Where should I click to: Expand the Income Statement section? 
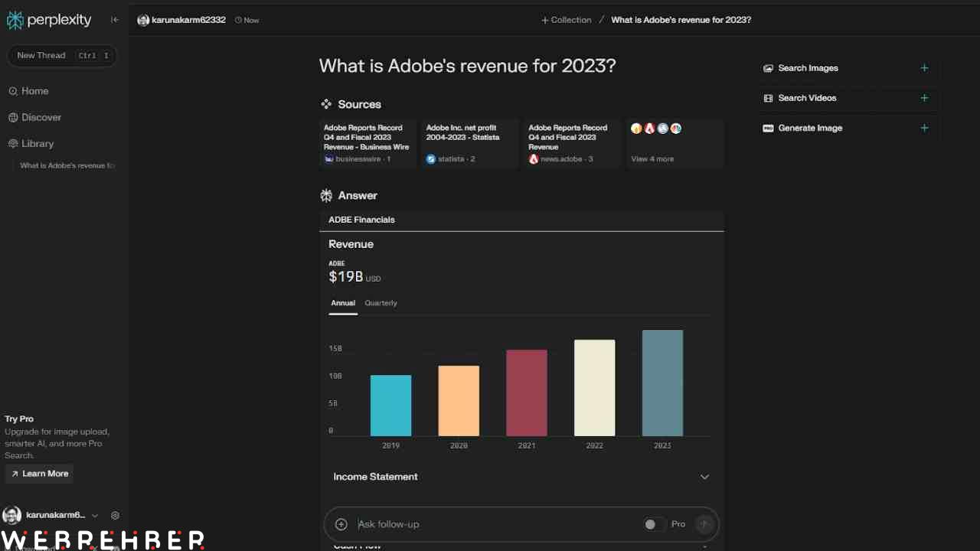[x=521, y=477]
